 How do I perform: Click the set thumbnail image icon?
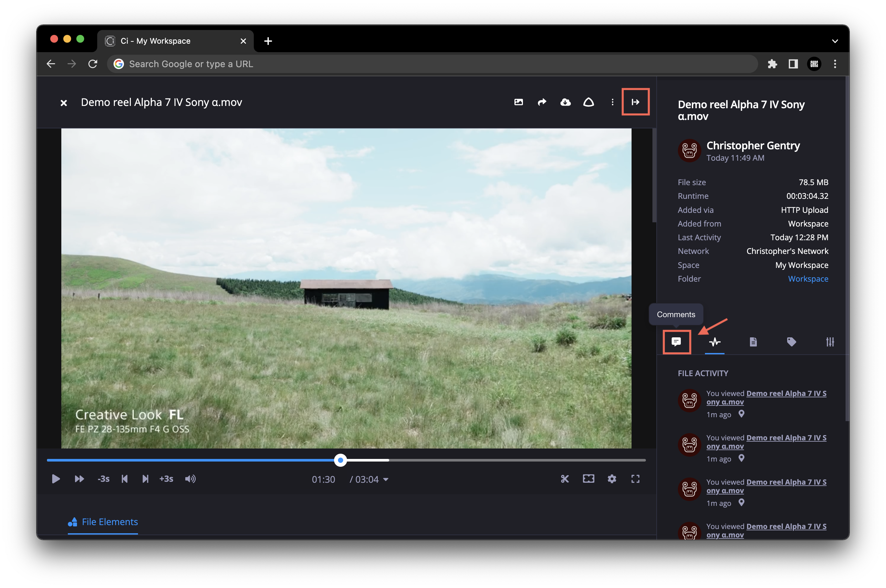(x=518, y=102)
